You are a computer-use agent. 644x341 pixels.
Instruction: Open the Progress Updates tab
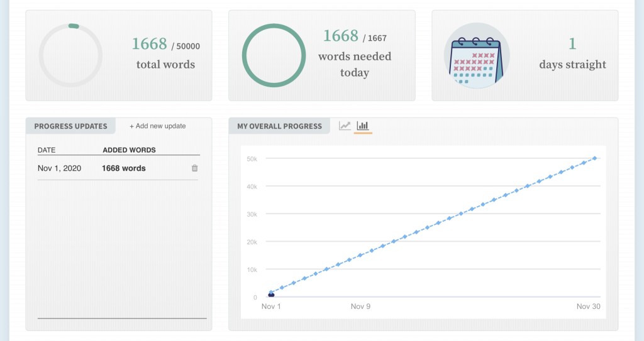(x=70, y=126)
